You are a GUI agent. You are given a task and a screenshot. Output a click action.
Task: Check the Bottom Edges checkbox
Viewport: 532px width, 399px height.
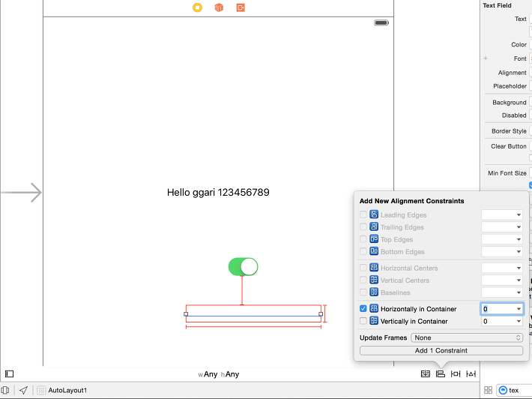[x=363, y=251]
